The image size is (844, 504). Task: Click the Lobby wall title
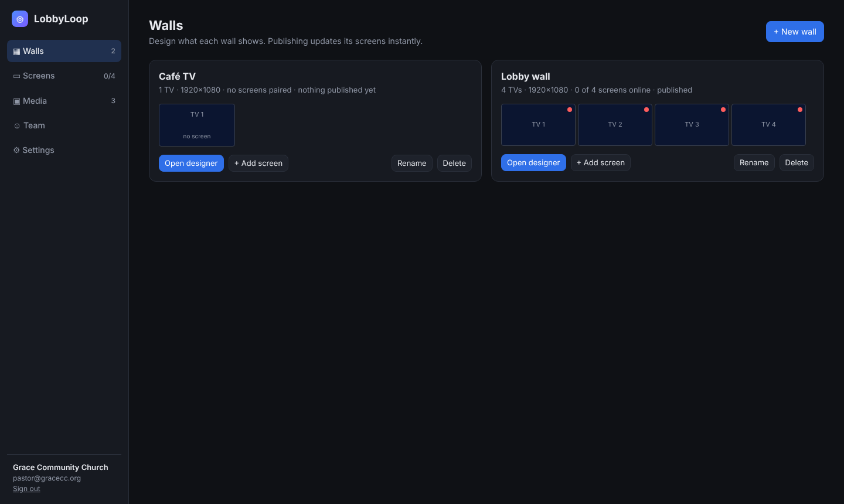click(525, 76)
